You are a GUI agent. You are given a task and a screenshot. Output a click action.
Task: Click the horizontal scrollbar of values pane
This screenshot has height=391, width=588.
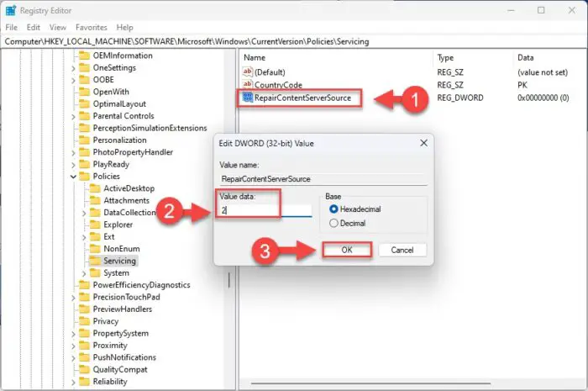point(370,383)
